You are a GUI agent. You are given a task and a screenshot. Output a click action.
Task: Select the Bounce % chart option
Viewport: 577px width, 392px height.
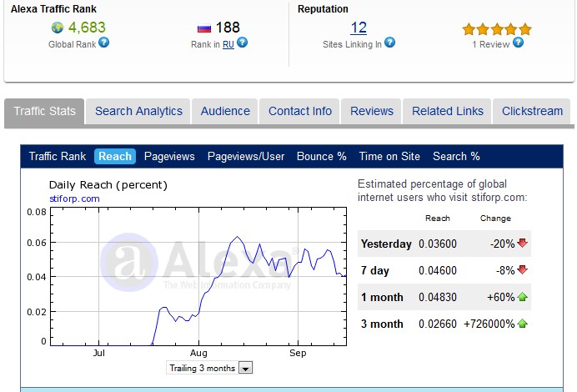[322, 157]
